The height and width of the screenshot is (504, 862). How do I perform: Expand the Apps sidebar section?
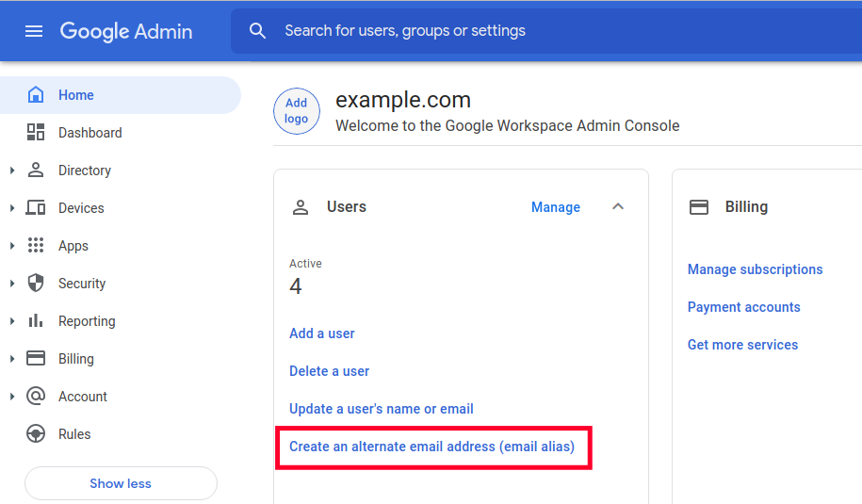point(12,246)
